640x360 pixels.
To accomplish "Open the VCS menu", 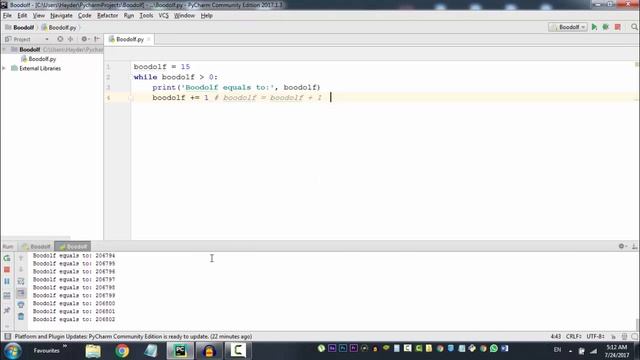I will click(x=163, y=16).
